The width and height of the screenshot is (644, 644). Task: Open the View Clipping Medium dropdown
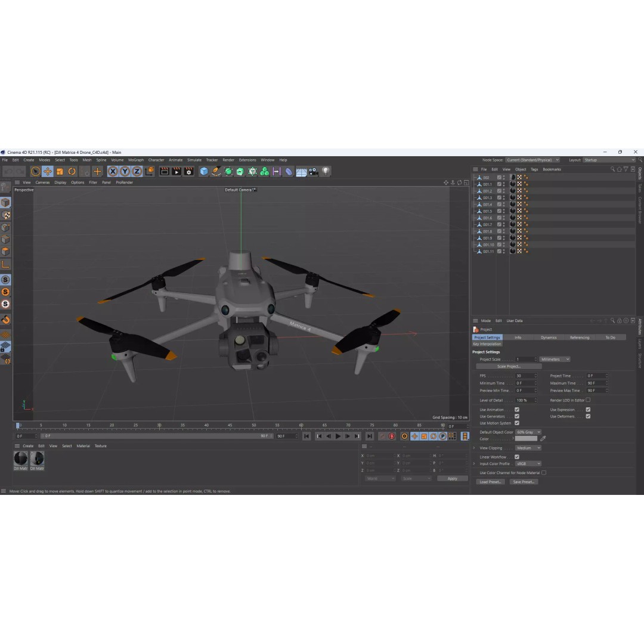click(528, 448)
